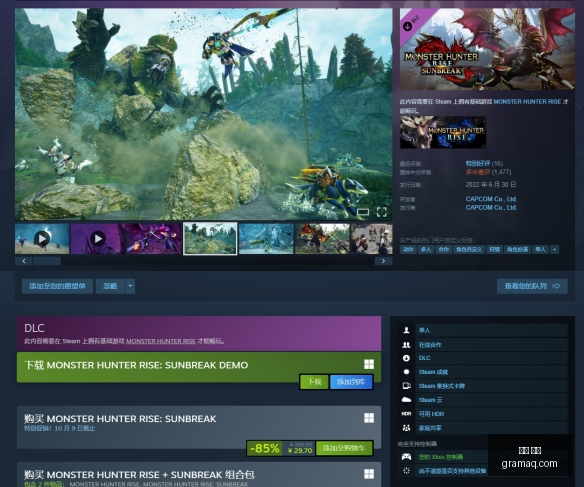Click 添加至购物车 for Sunbreak at ¥29.70

[x=343, y=448]
